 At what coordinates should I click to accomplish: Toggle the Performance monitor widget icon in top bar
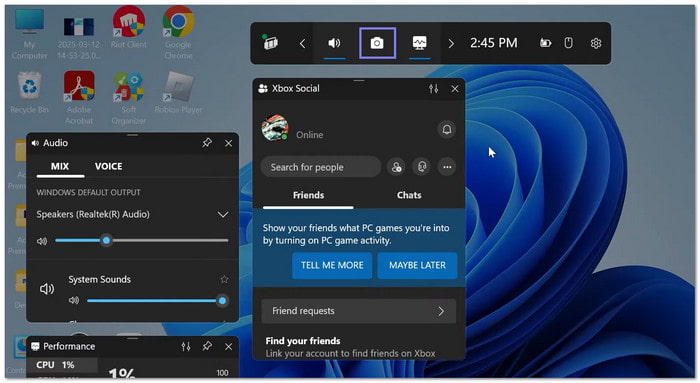420,43
